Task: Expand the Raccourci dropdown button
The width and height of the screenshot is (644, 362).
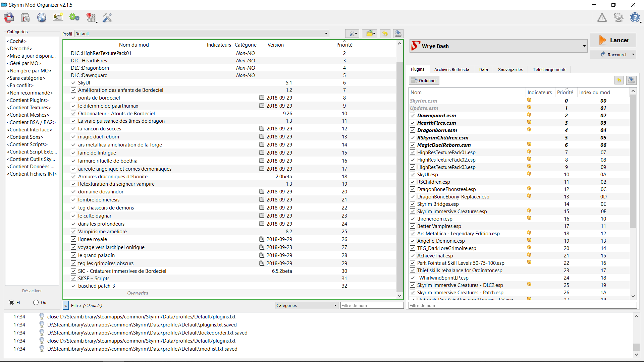Action: point(633,54)
